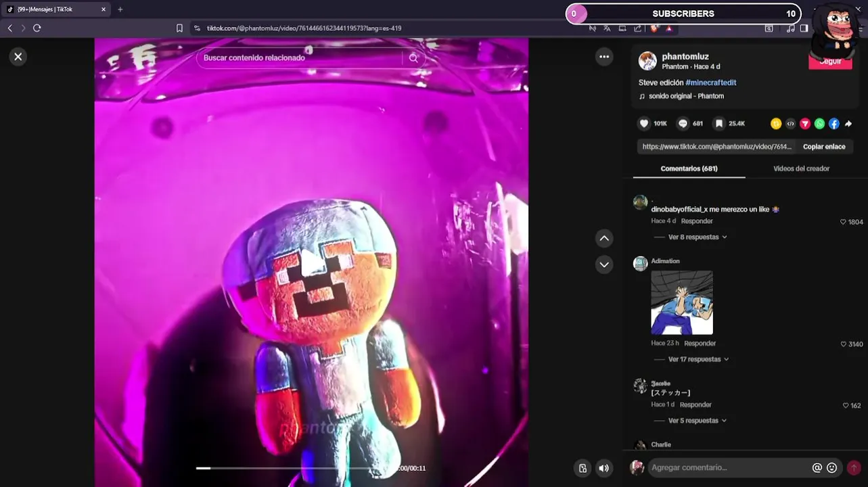Open the three-dot more options menu
Viewport: 868px width, 487px height.
(604, 57)
